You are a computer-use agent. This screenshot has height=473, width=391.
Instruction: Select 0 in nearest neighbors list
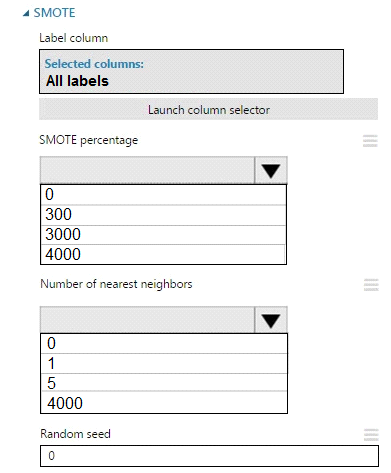(164, 344)
